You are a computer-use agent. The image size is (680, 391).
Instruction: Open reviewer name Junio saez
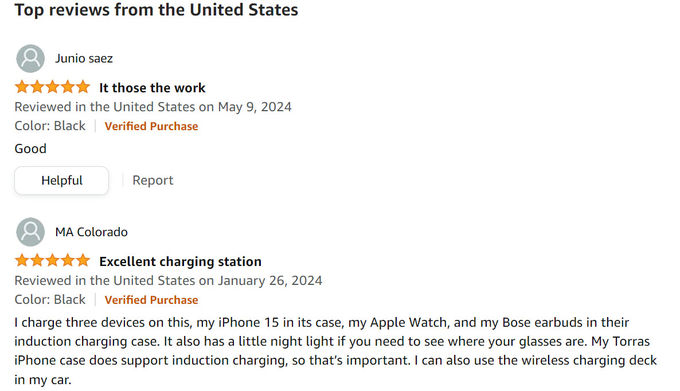[x=84, y=59]
